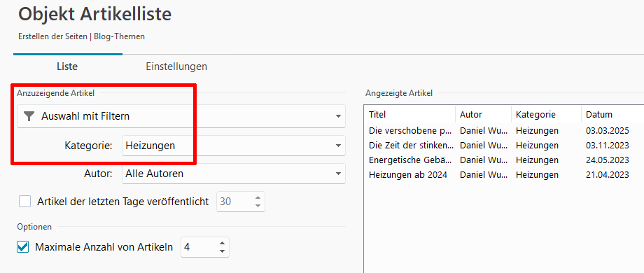
Task: Decrease maximum articles count down arrow
Action: (222, 251)
